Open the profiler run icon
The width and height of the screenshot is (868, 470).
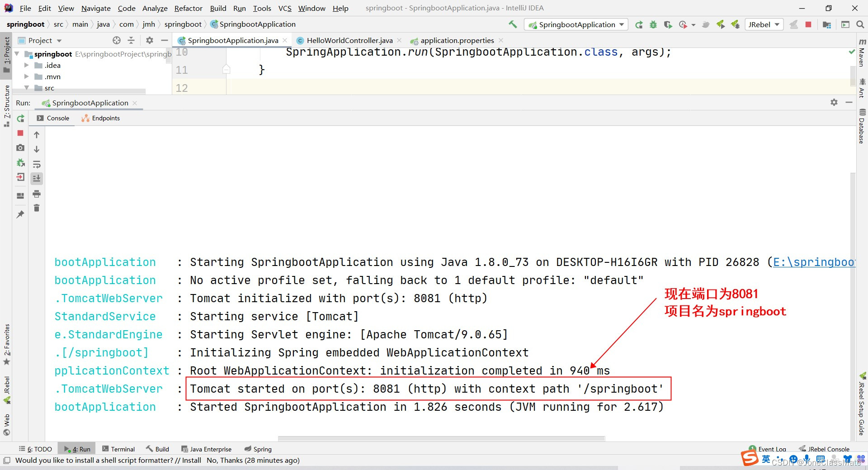pos(683,25)
